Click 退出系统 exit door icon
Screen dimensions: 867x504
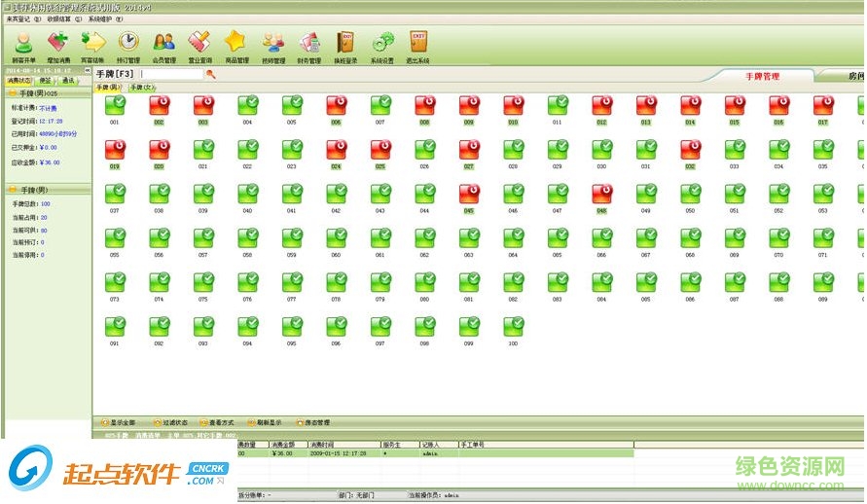tap(418, 47)
